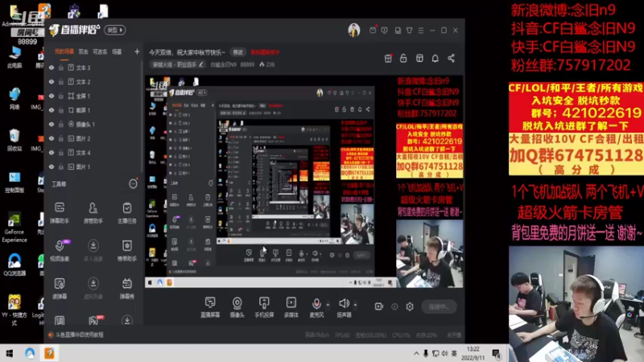Click the notification bell above the preview
Viewport: 644px width, 362px height.
coord(435,58)
